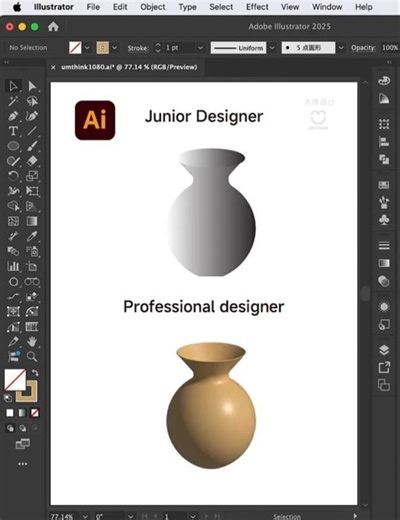
Task: Select the Symbol Sprayer tool
Action: (32, 251)
